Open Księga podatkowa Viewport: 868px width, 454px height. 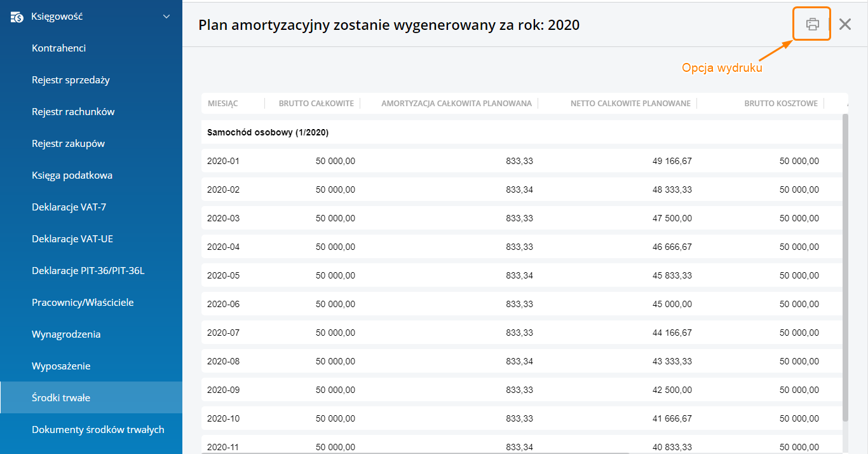pos(72,175)
